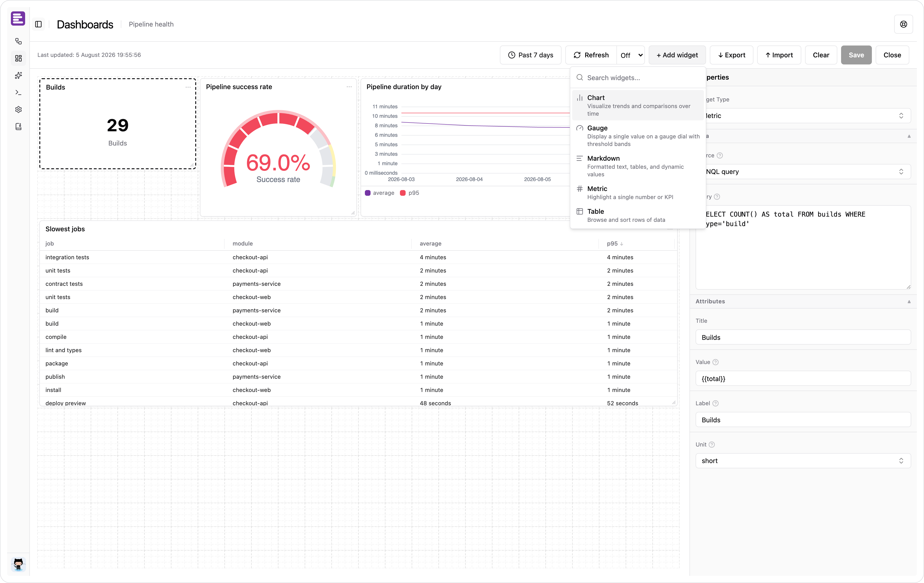Click the GitHub avatar icon at the sidebar bottom
Screen dimensions: 924x583
[18, 564]
